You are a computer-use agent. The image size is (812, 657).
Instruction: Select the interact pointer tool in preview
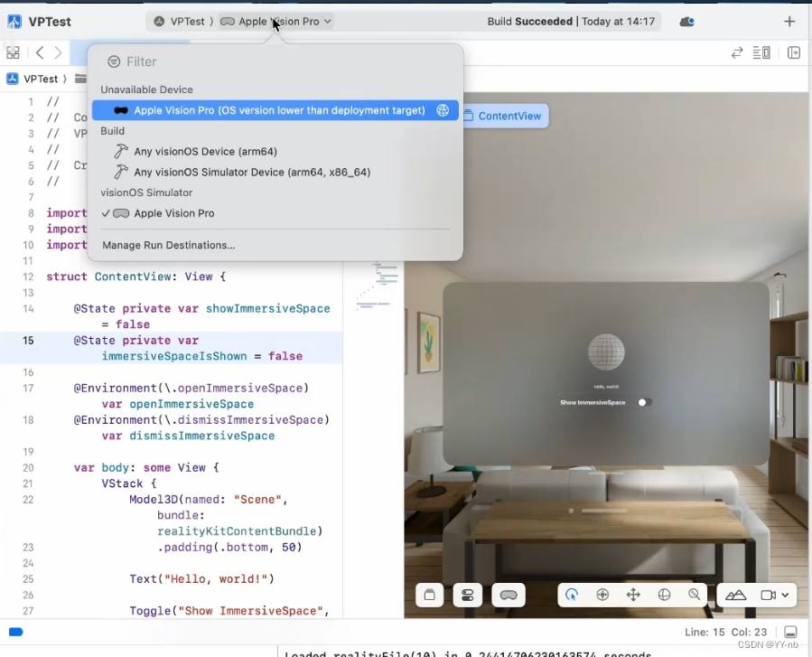point(572,595)
